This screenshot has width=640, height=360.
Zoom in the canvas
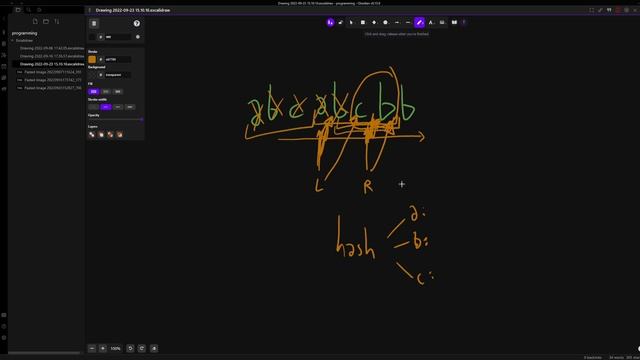point(103,348)
